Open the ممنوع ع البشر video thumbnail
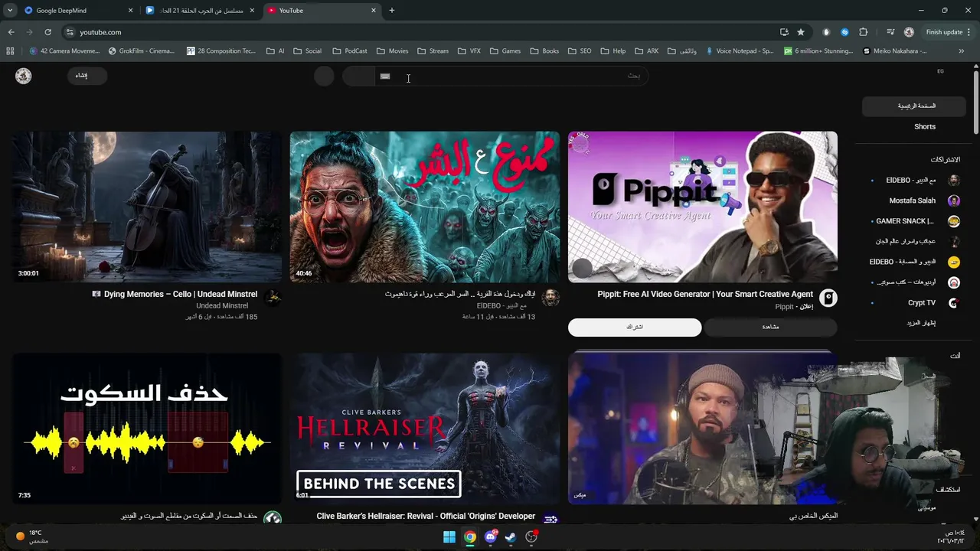 tap(425, 207)
